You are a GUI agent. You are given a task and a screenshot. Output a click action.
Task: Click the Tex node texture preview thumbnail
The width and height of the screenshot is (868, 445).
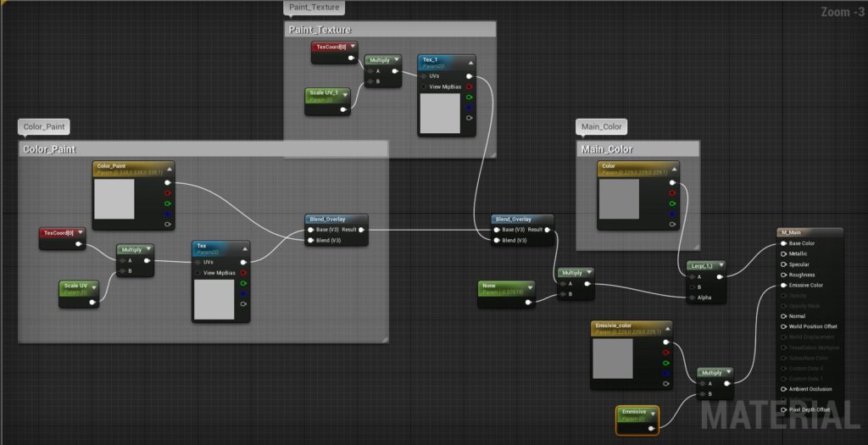coord(214,299)
